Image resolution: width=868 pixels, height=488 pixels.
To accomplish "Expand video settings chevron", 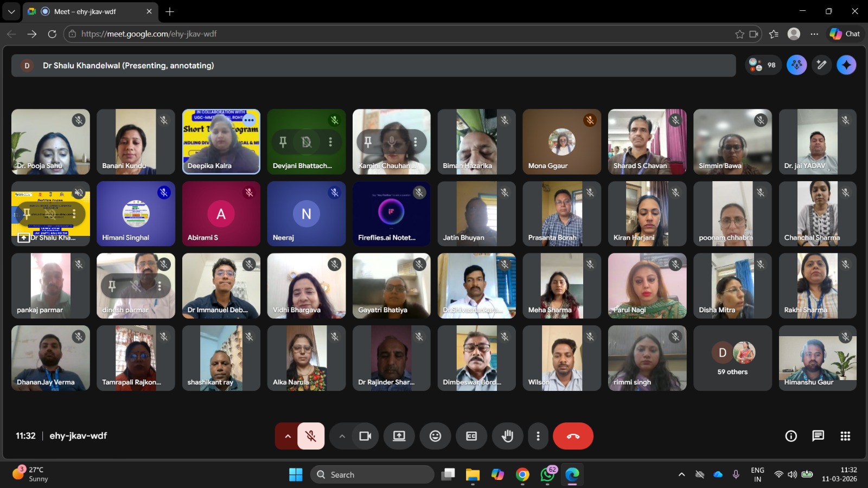I will pos(342,436).
